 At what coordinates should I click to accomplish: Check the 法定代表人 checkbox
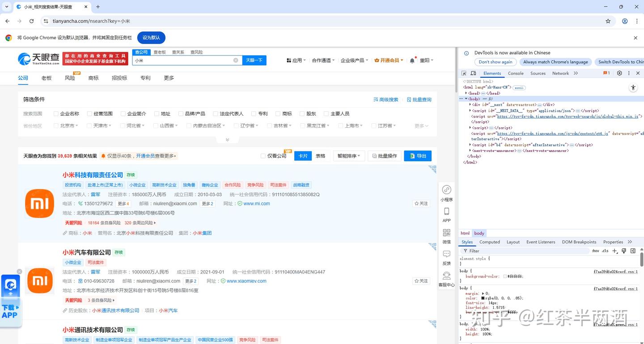216,114
